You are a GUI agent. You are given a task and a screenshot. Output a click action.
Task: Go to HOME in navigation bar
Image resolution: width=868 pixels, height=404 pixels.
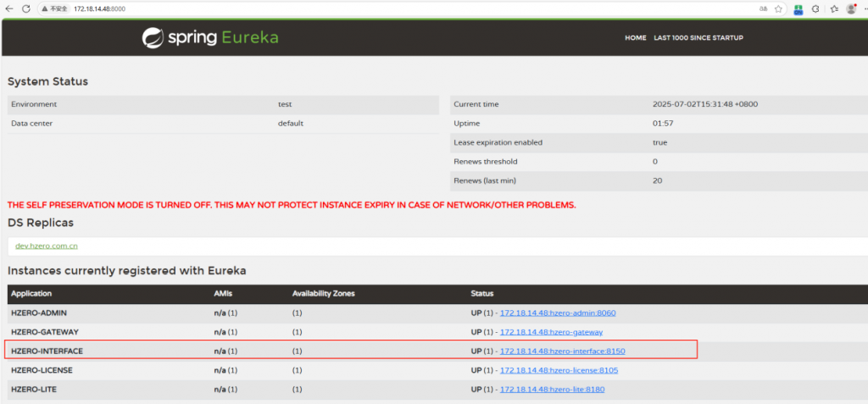[636, 38]
